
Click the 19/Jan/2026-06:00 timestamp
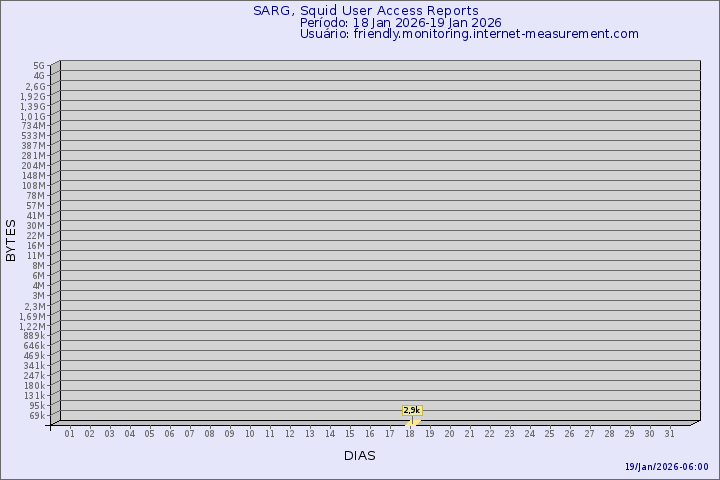[666, 467]
